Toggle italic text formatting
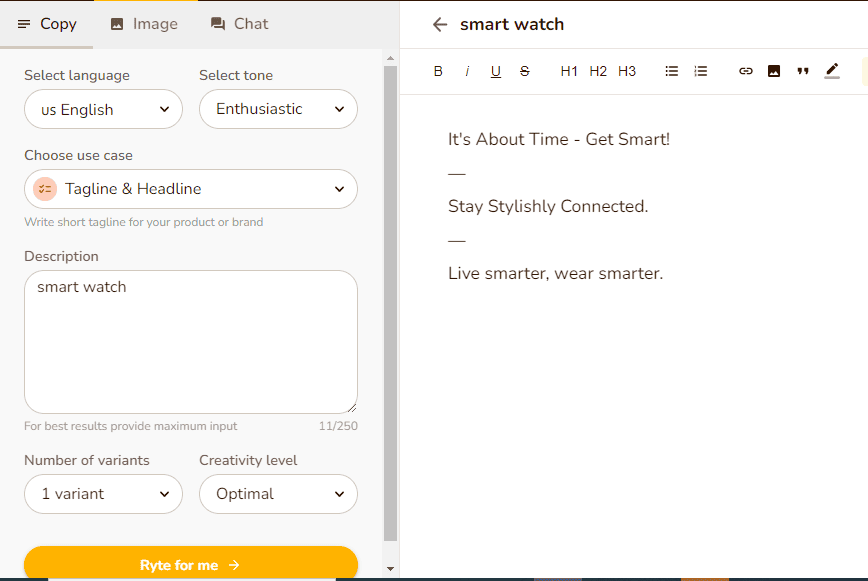 point(467,71)
